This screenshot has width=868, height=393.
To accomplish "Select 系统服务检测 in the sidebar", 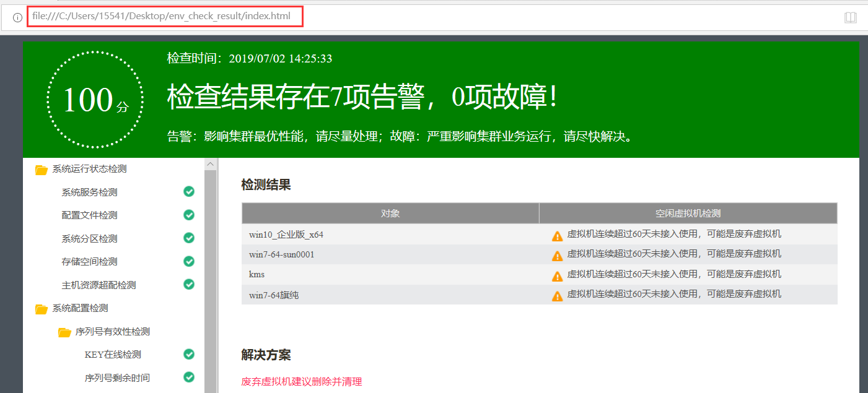I will pos(89,192).
